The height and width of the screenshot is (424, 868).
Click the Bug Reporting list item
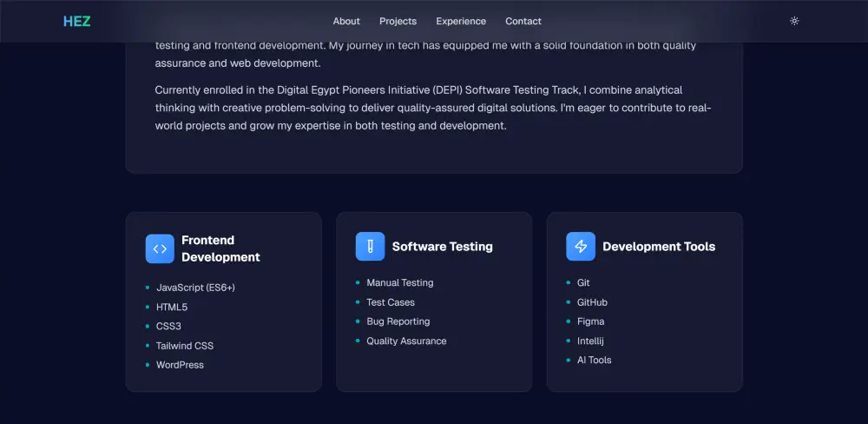click(398, 321)
